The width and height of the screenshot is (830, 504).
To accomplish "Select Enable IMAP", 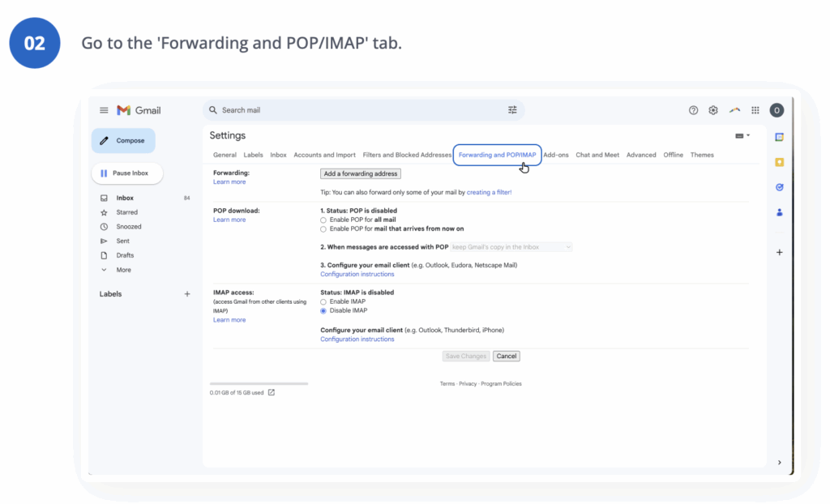I will click(323, 301).
